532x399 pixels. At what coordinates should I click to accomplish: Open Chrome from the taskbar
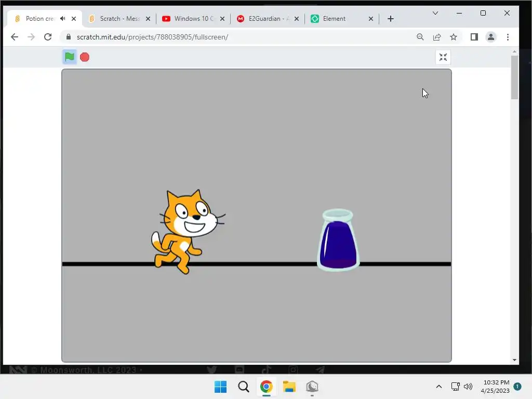[x=267, y=387]
